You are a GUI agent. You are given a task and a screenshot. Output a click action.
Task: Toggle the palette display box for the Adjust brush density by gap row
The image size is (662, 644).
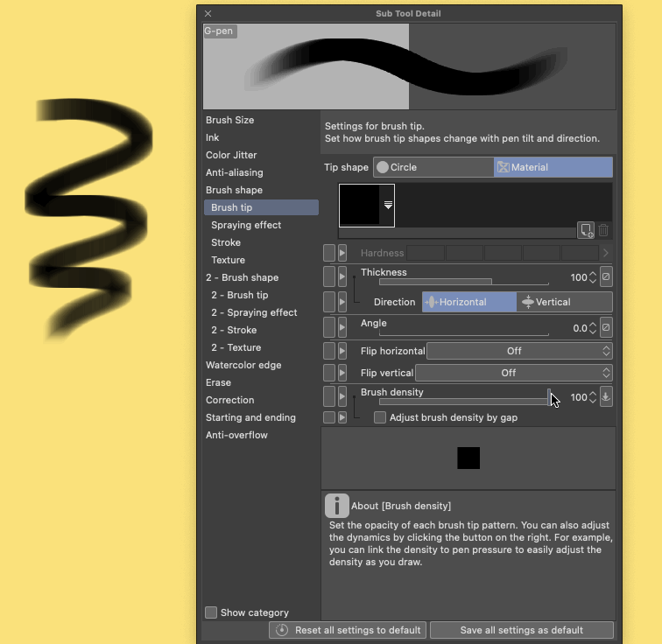click(x=329, y=417)
